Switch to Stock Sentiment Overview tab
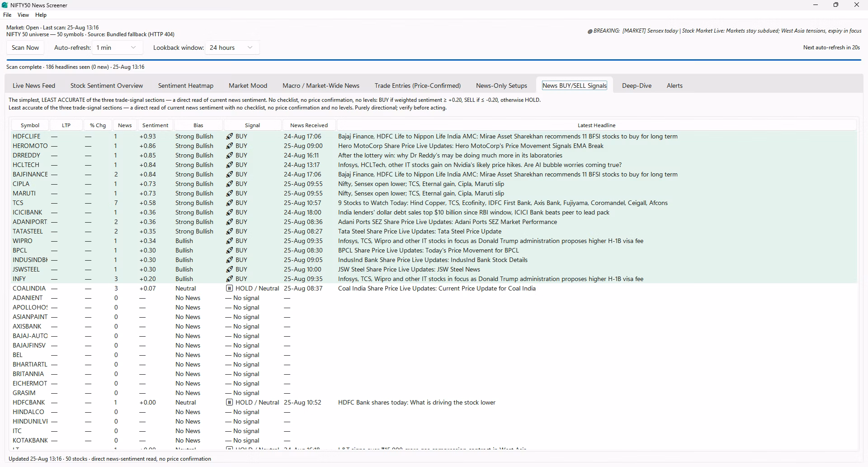This screenshot has height=467, width=868. pos(107,86)
